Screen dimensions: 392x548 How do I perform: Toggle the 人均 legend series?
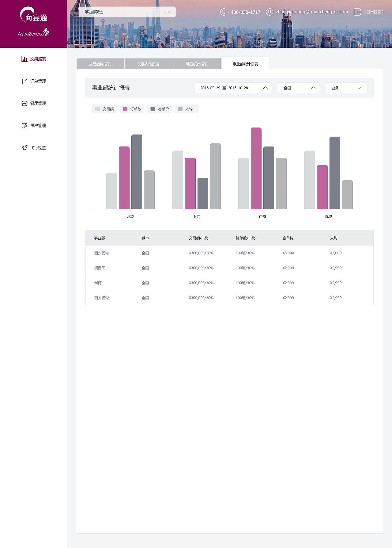pyautogui.click(x=187, y=109)
